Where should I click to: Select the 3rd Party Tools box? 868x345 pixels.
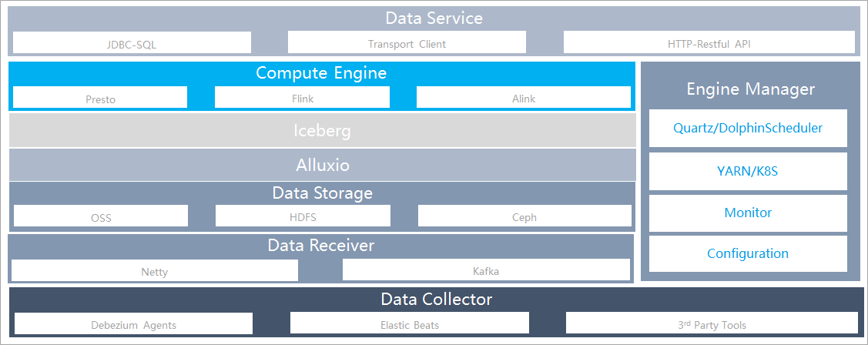pyautogui.click(x=712, y=323)
